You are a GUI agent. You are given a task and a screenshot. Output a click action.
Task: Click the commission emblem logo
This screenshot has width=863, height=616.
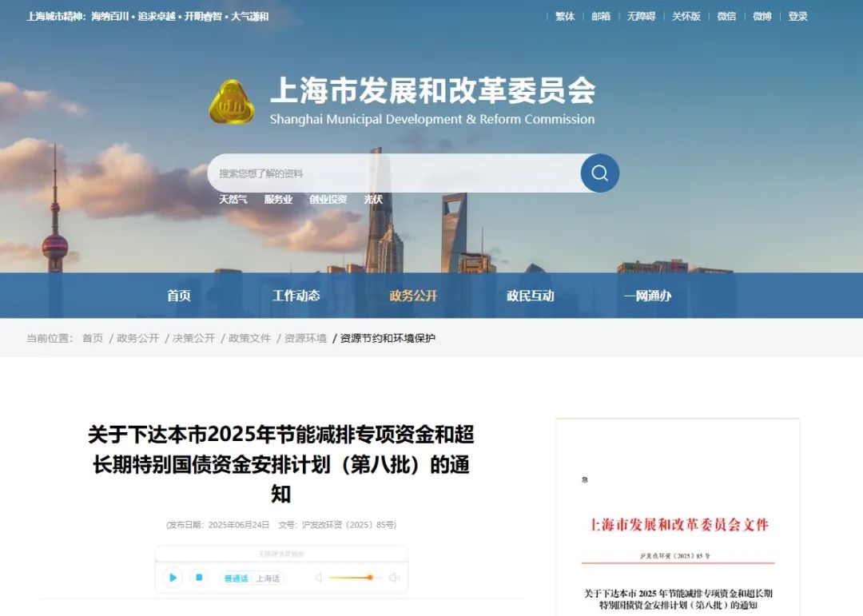[x=232, y=101]
